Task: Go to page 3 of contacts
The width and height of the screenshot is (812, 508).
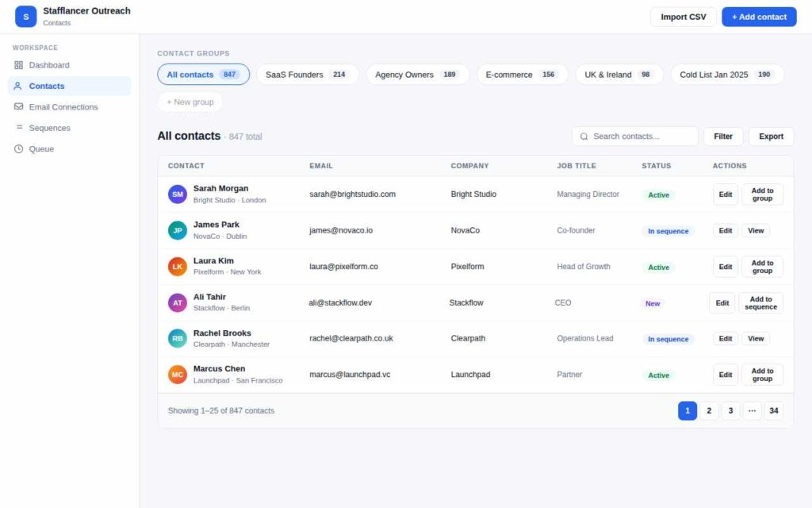Action: [x=730, y=410]
